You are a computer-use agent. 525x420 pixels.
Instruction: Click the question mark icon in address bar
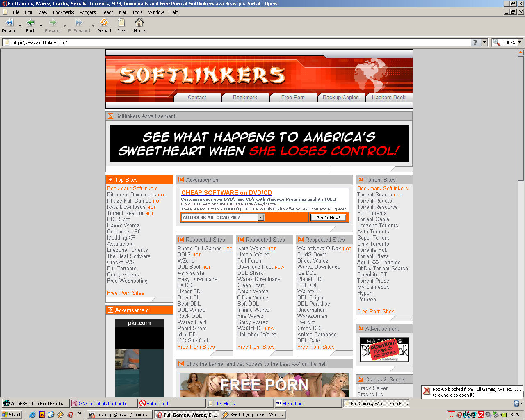[x=475, y=42]
